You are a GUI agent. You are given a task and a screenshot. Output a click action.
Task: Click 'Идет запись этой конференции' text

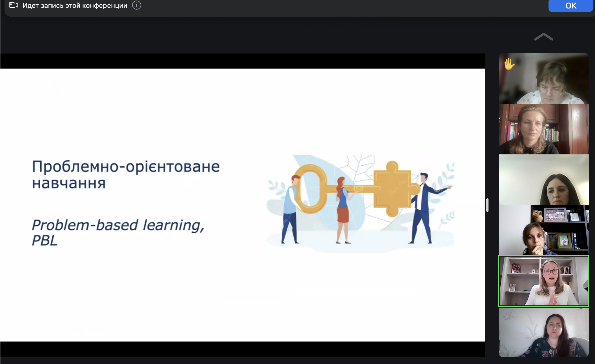coord(75,5)
